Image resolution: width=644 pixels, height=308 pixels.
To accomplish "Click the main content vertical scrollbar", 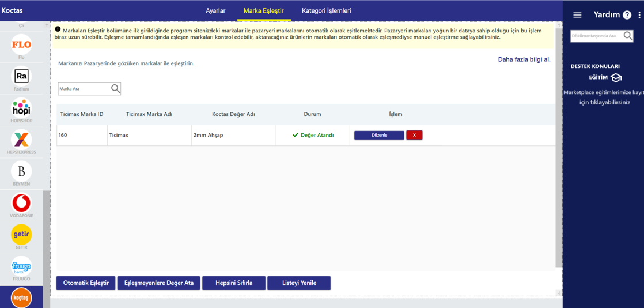I will [558, 147].
